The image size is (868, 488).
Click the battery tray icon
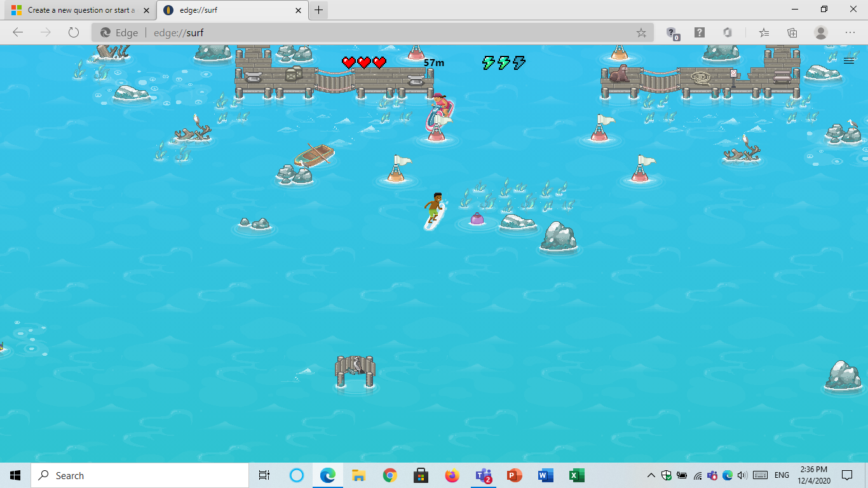tap(682, 475)
